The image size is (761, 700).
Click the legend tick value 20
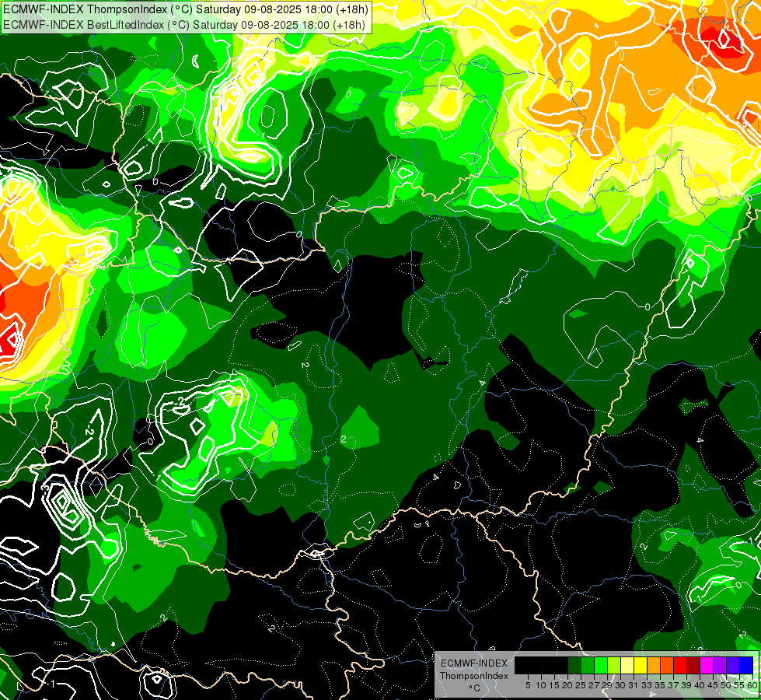click(568, 685)
